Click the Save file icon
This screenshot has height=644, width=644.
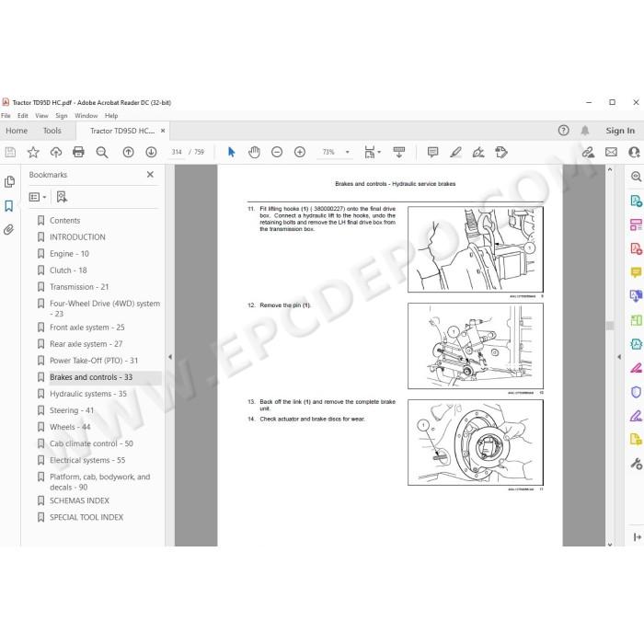pos(10,153)
